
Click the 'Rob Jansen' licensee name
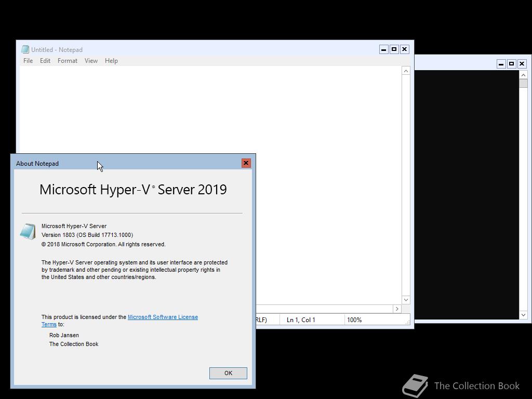tap(64, 335)
